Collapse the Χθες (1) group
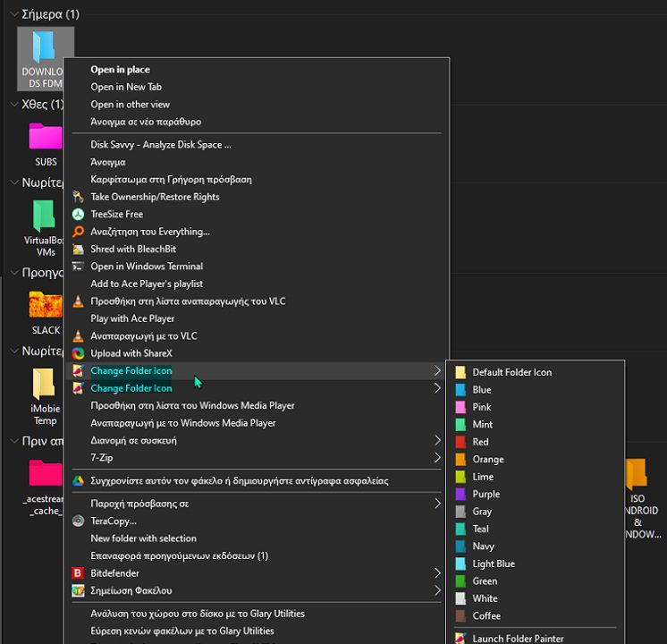667x644 pixels. [x=14, y=105]
